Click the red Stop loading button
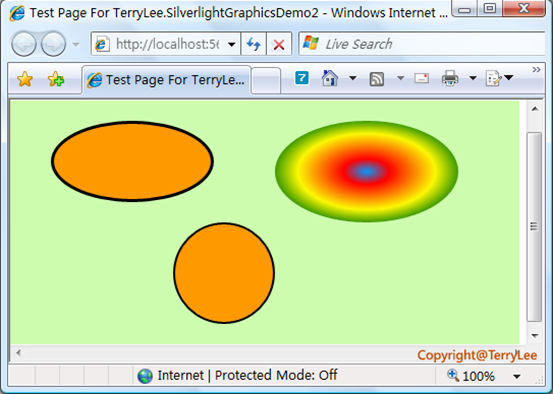This screenshot has height=394, width=553. pos(279,44)
